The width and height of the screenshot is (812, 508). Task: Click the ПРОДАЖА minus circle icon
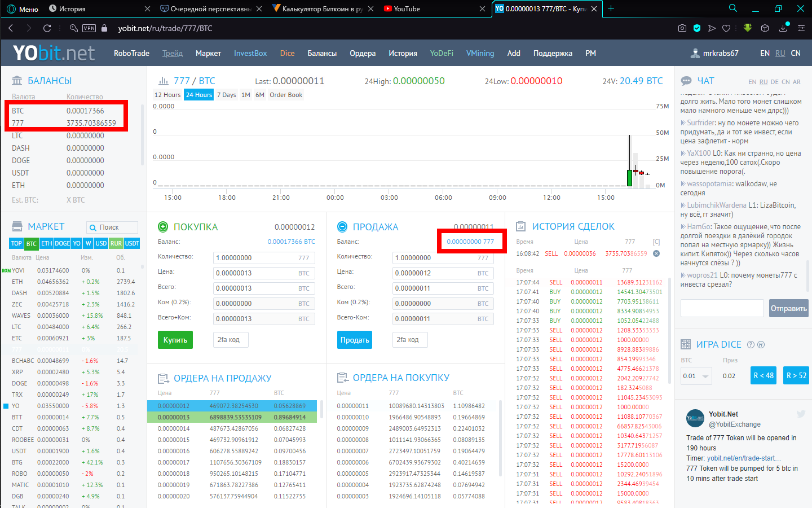[x=342, y=226]
